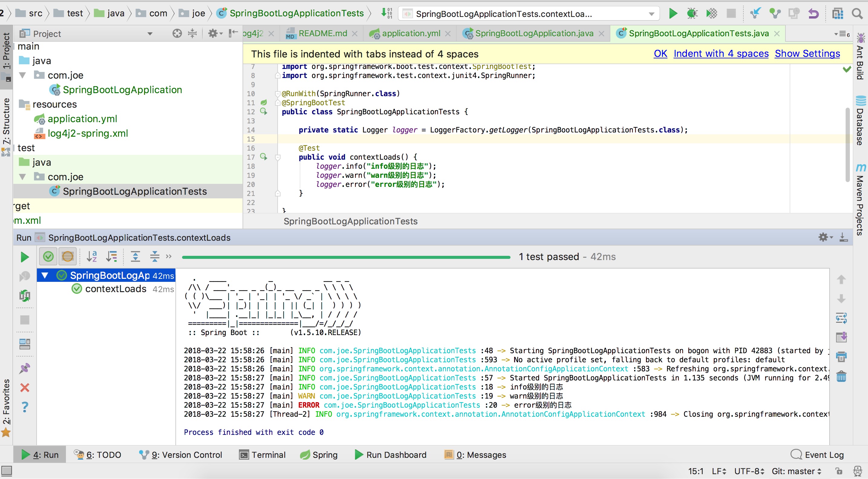Click the green test progress bar

point(346,257)
